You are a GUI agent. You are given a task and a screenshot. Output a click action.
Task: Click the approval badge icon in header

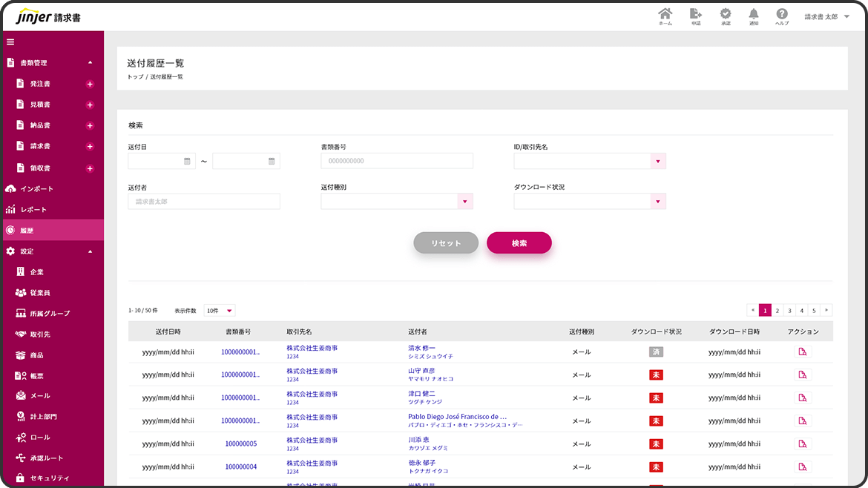click(725, 15)
